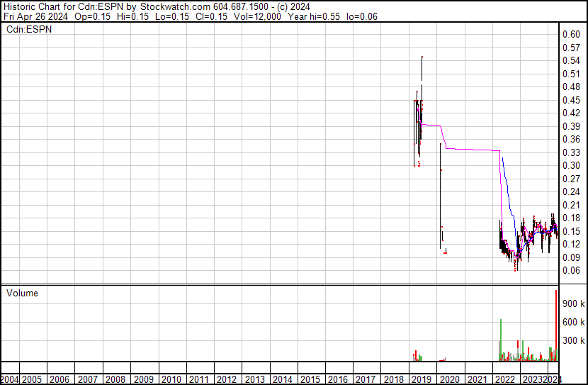
Task: Click the 2012 year label on time axis
Action: 227,379
